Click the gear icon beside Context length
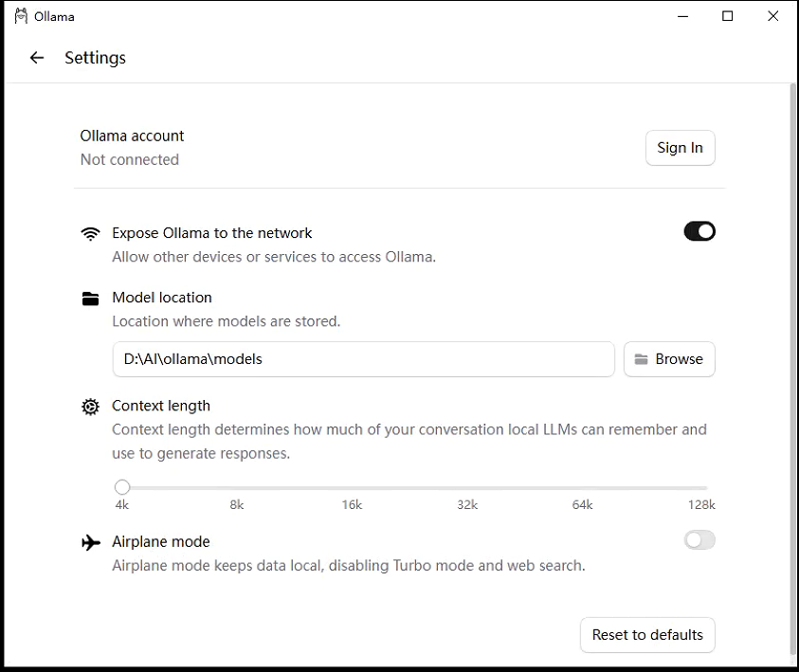 tap(91, 407)
